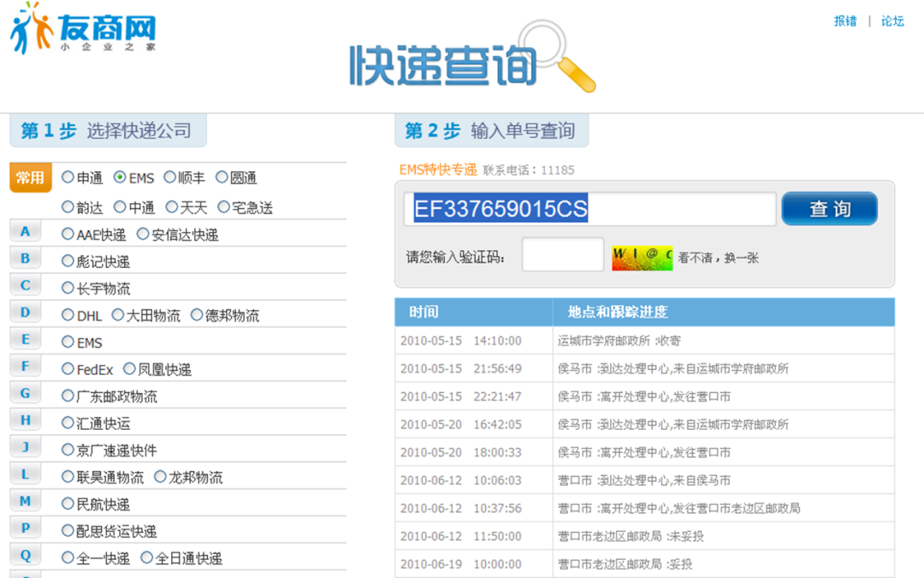Choose 配思货运快递 option
Screen dimensions: 924x578
(x=68, y=531)
